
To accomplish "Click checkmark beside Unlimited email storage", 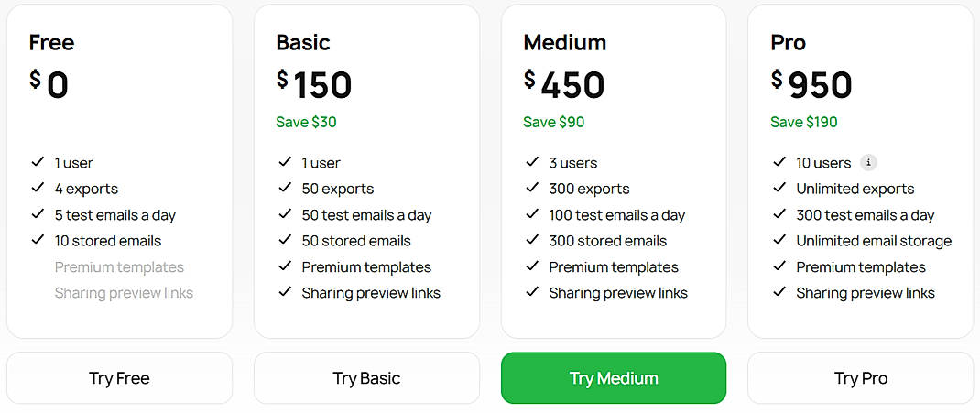I will (x=779, y=241).
